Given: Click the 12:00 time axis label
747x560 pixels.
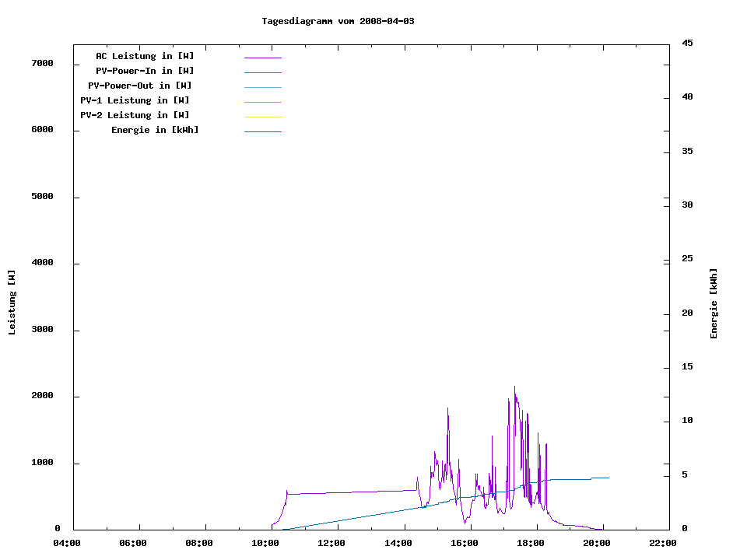Looking at the screenshot, I should point(332,543).
